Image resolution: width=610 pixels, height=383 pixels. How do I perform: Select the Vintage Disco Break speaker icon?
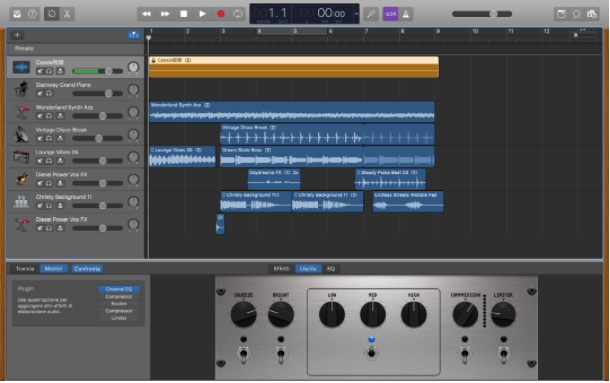(x=21, y=134)
